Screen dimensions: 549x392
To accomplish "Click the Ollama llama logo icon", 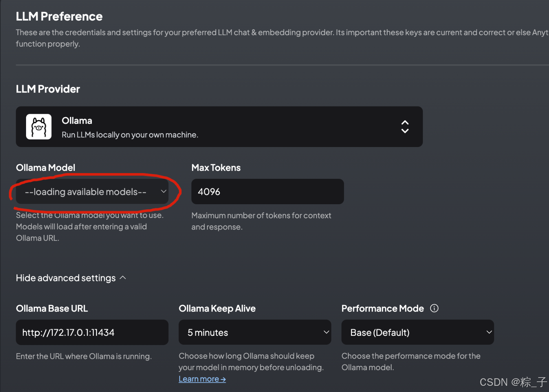I will click(39, 127).
